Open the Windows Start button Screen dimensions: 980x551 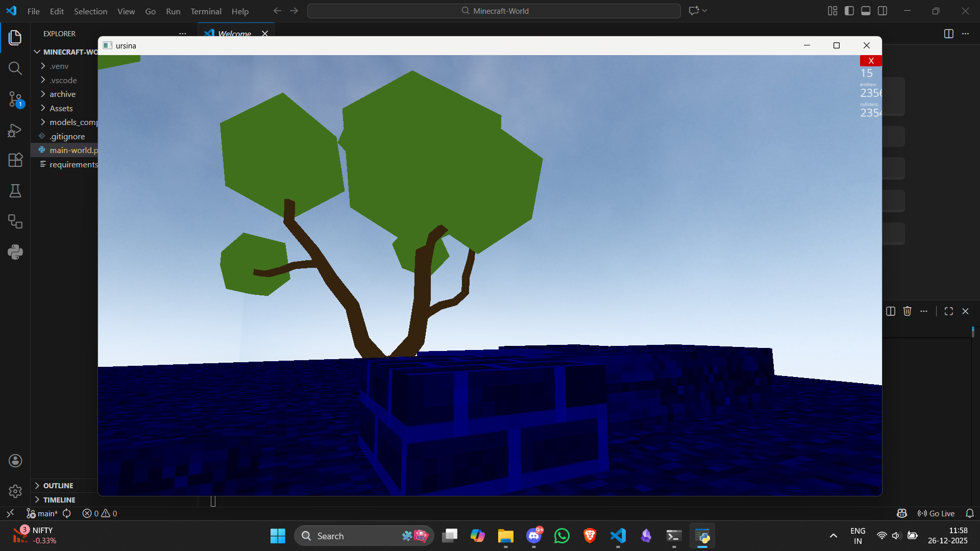pos(278,536)
